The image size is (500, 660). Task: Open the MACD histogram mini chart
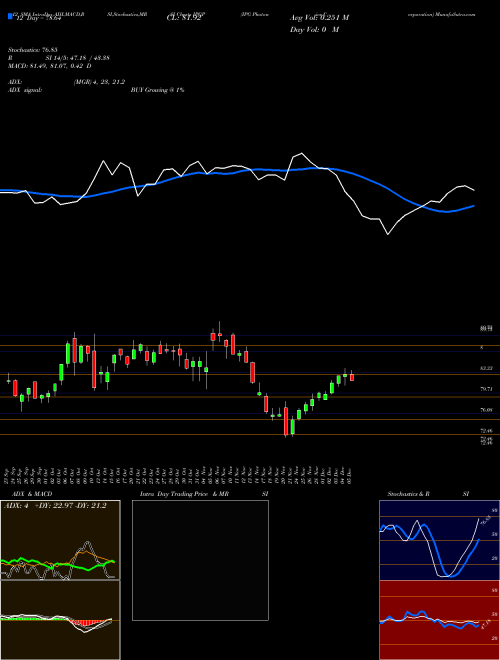click(60, 620)
